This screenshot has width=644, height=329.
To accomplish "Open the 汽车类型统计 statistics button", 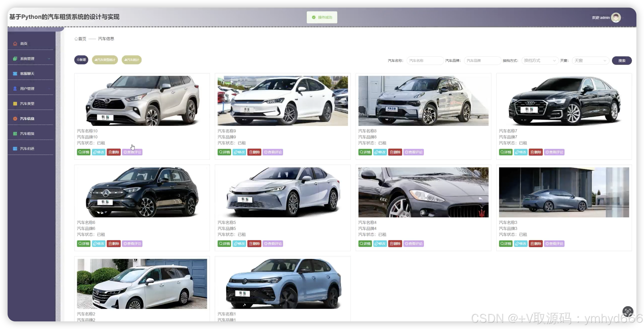I will pyautogui.click(x=105, y=60).
